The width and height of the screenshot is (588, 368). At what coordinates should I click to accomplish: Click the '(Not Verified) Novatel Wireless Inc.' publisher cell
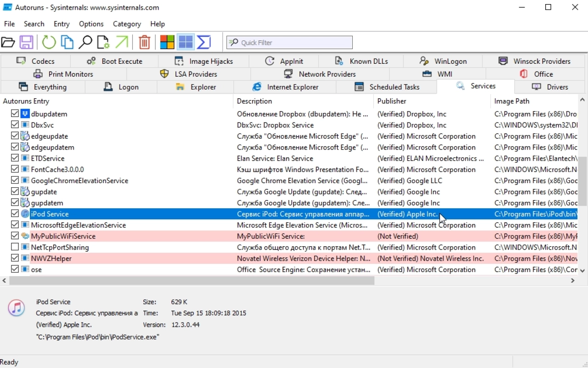430,258
